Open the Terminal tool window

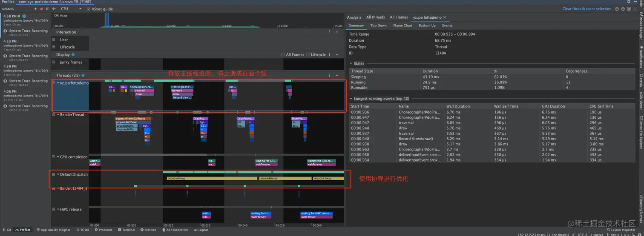pyautogui.click(x=126, y=230)
